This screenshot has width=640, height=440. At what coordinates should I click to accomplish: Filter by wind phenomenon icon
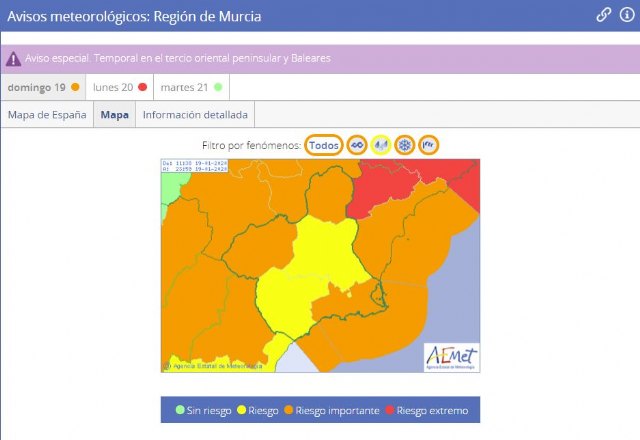[x=429, y=145]
